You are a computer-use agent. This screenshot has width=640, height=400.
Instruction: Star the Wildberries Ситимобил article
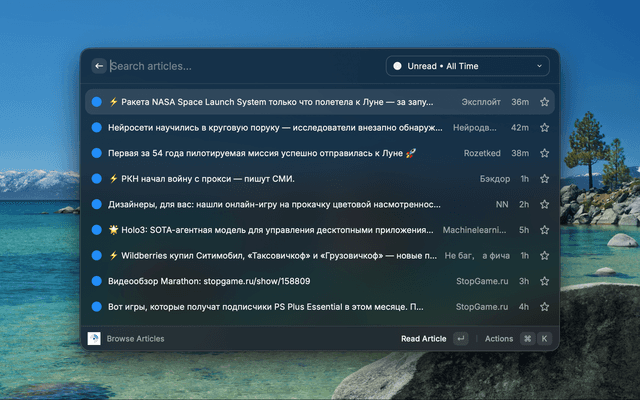point(545,256)
